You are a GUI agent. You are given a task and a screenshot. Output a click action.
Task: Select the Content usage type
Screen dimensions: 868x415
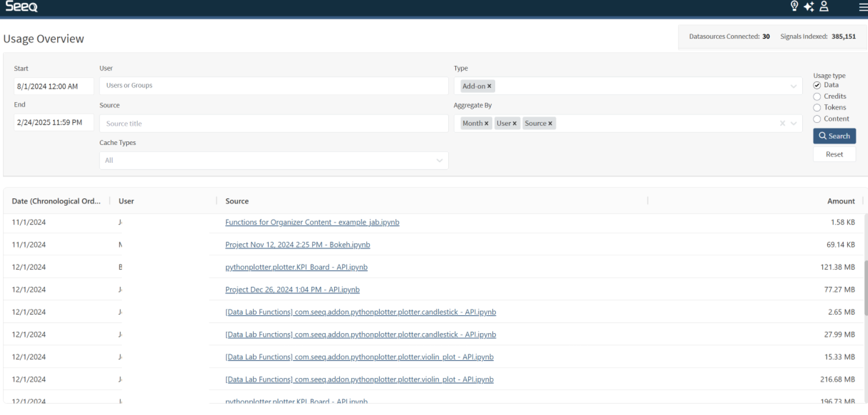[x=817, y=119]
